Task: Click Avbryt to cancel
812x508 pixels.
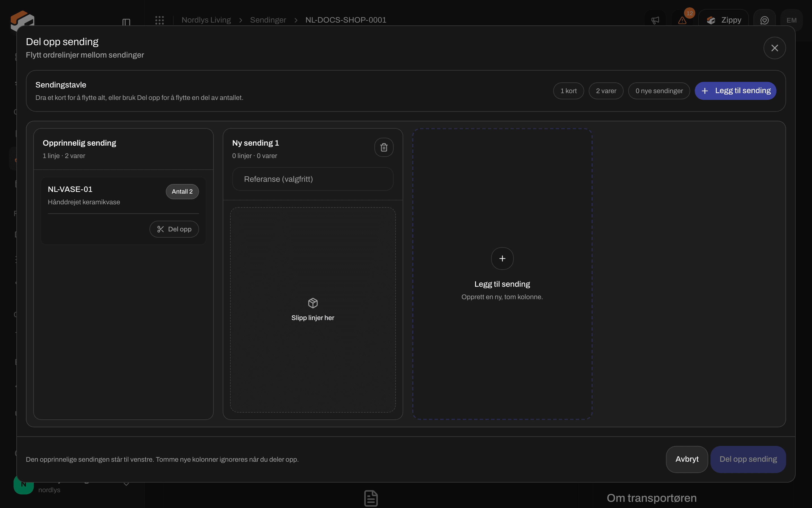Action: [687, 459]
